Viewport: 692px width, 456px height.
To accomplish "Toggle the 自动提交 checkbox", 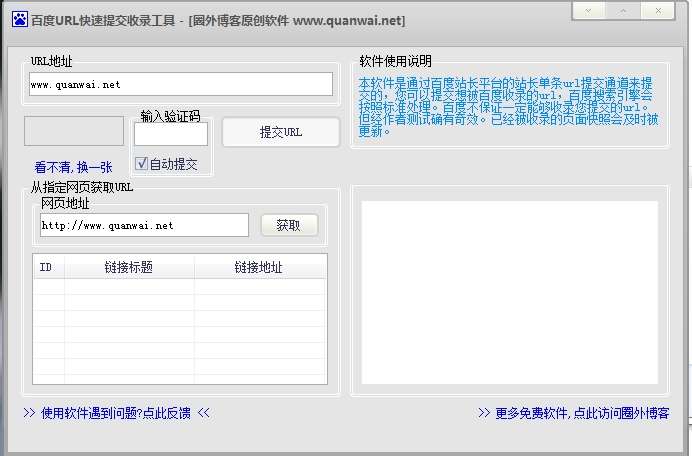I will click(141, 164).
